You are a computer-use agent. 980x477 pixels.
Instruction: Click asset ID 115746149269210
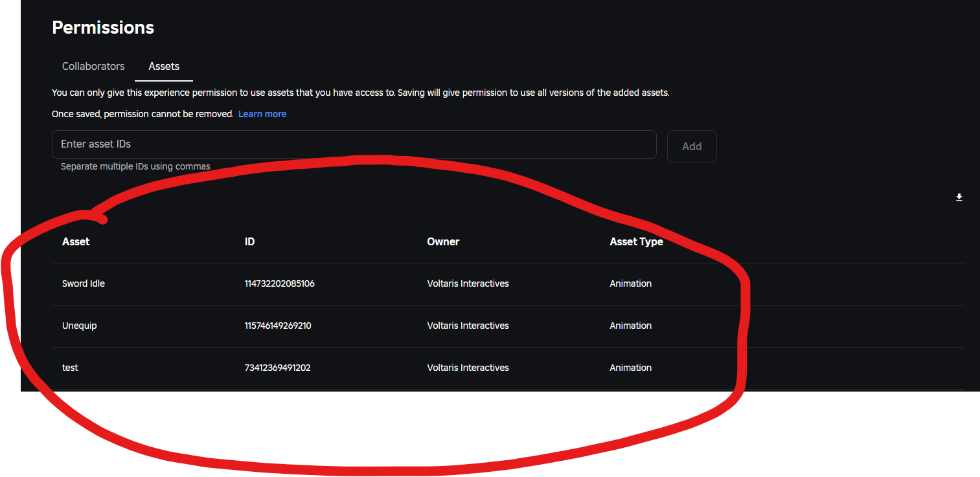point(278,326)
